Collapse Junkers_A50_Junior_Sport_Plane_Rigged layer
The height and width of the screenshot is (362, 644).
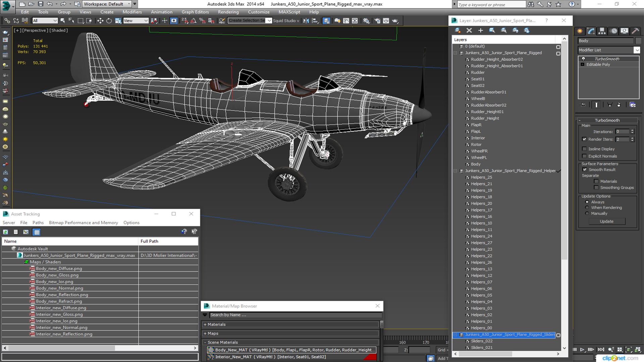point(455,53)
